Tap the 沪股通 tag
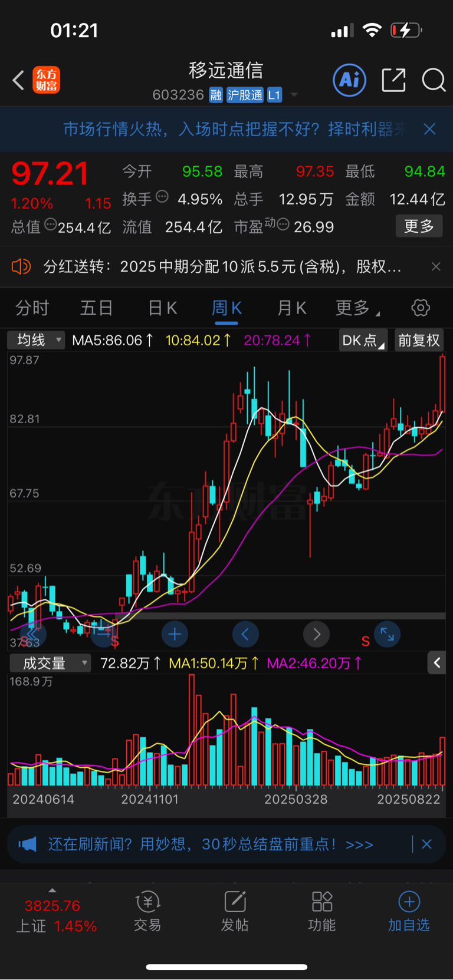 [x=245, y=95]
